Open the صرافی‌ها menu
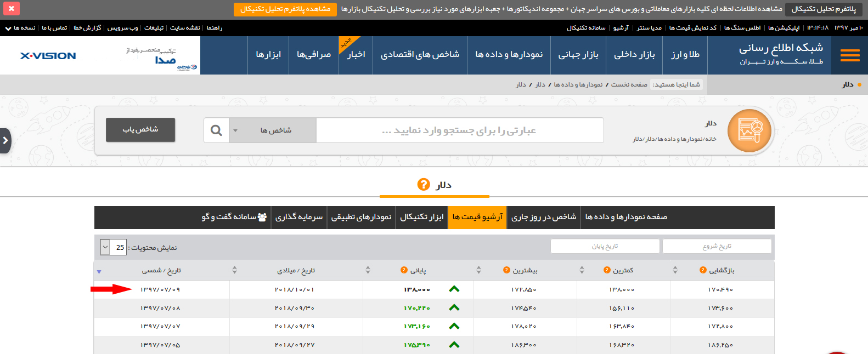 314,55
